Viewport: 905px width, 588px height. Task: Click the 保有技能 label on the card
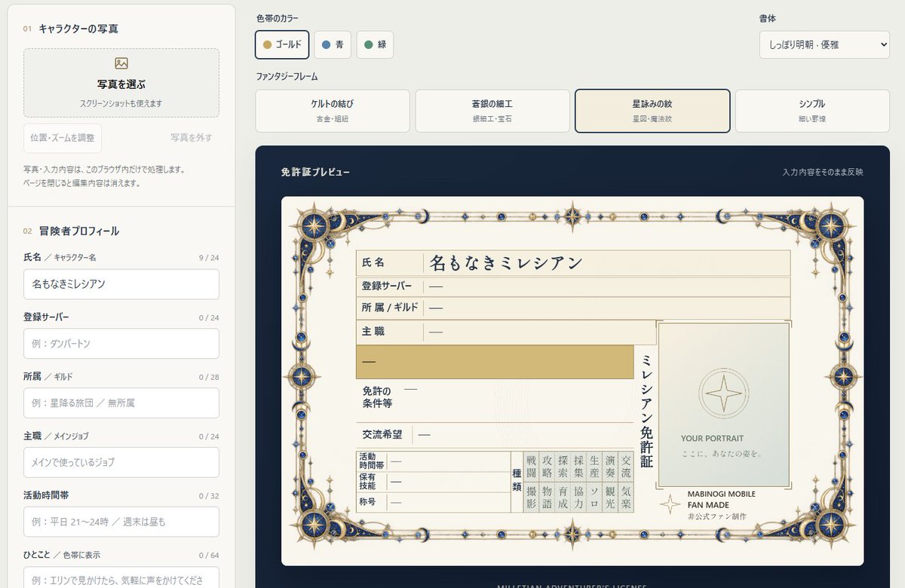click(367, 482)
